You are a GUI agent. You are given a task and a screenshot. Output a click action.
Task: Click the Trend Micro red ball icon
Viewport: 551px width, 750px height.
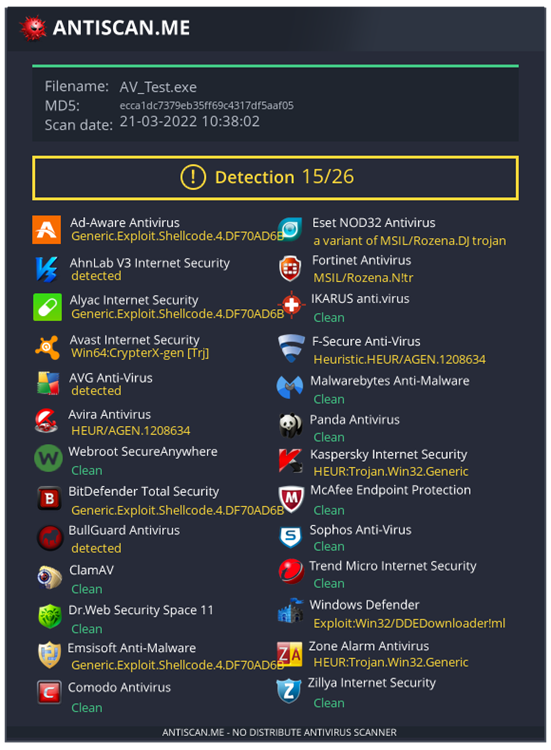pos(291,572)
